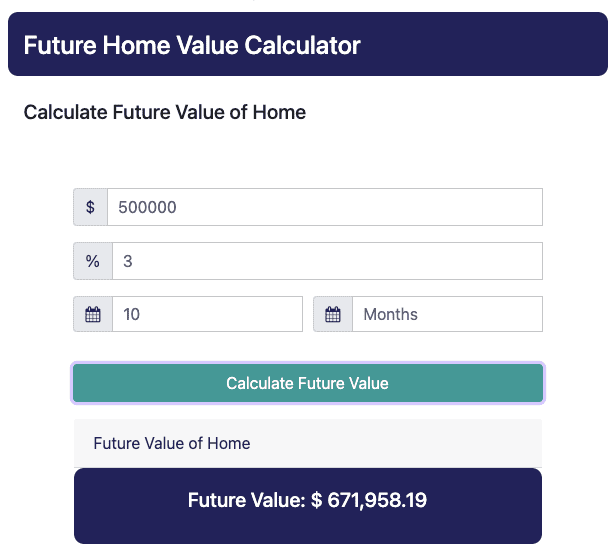The image size is (616, 559).
Task: Click the dollar sign prefix icon
Action: click(90, 207)
